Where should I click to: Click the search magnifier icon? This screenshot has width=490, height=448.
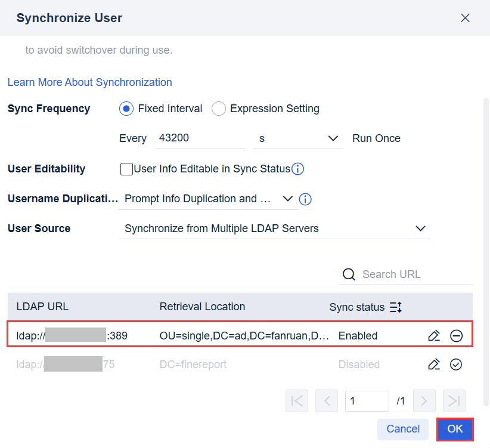(349, 274)
